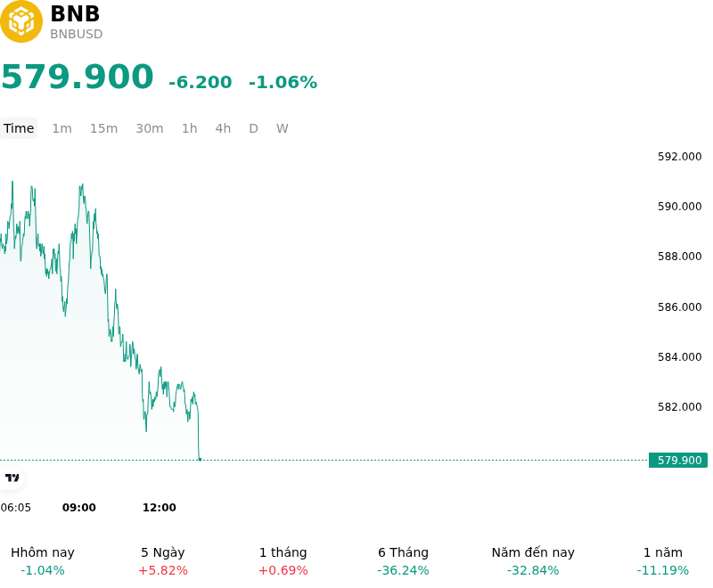713x588 pixels.
Task: Click the 12:00 time axis marker
Action: point(160,508)
